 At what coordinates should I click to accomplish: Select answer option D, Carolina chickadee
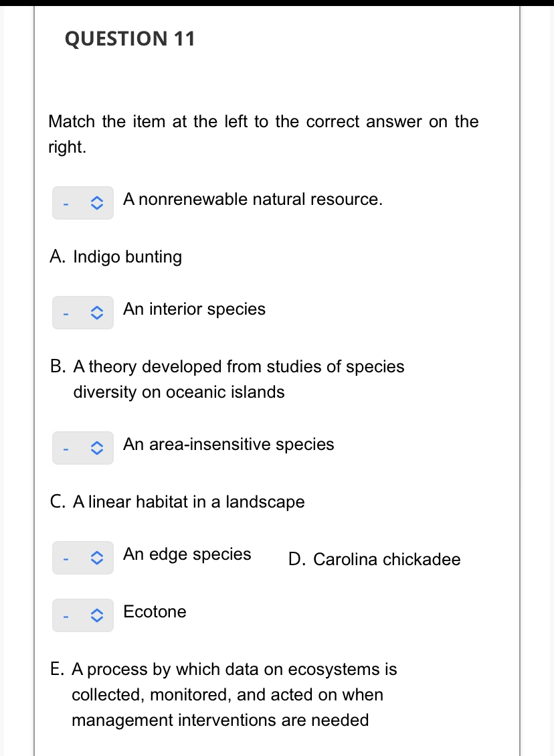tap(374, 559)
